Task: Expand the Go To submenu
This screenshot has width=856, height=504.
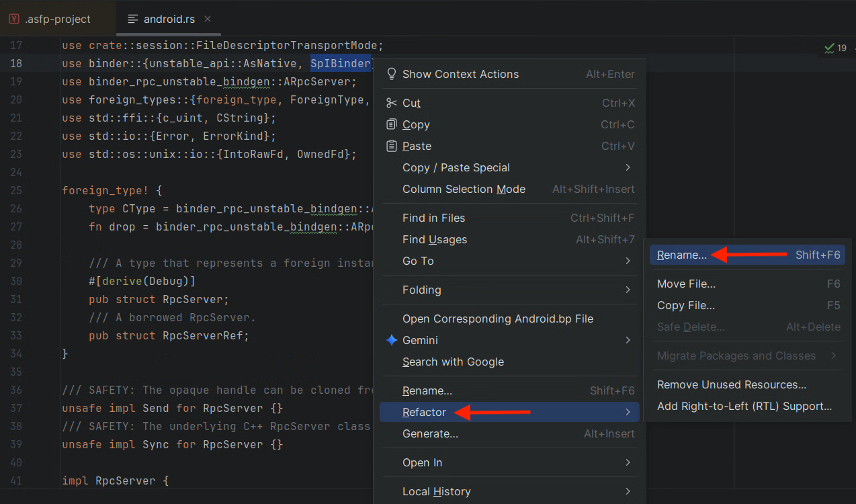Action: coord(417,261)
